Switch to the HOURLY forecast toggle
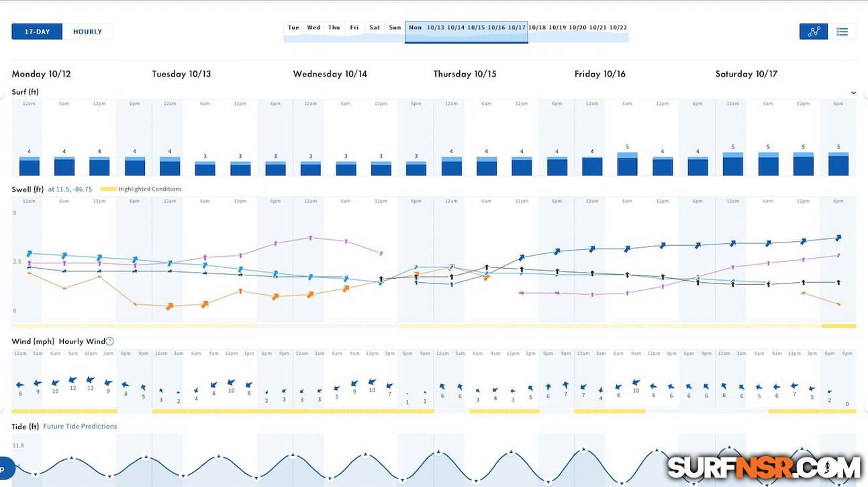The height and width of the screenshot is (487, 868). click(x=87, y=32)
